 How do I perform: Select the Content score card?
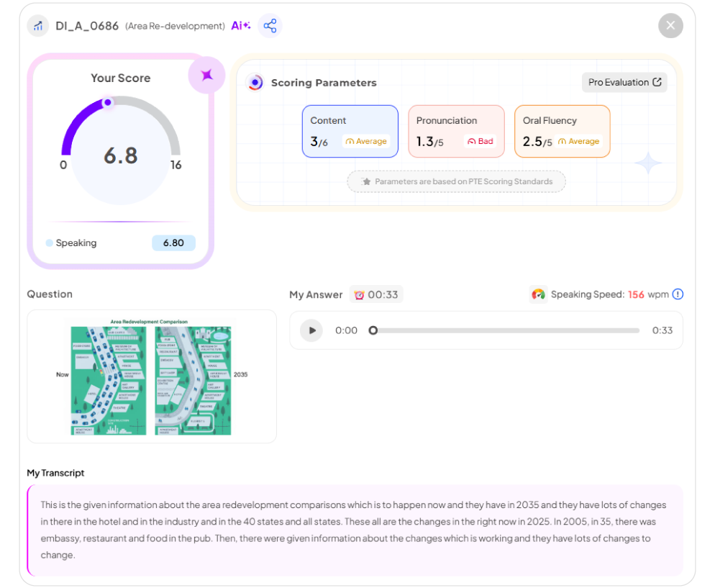coord(350,131)
